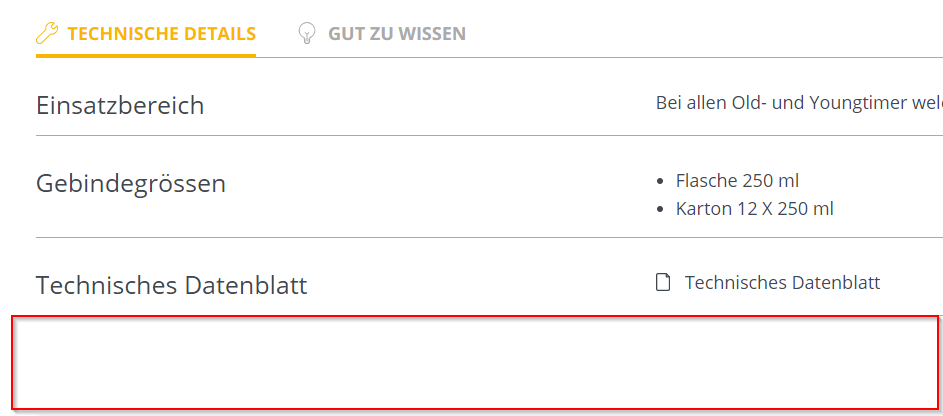Click the wrench icon beside Technische Details
Viewport: 943px width, 416px height.
pyautogui.click(x=47, y=34)
